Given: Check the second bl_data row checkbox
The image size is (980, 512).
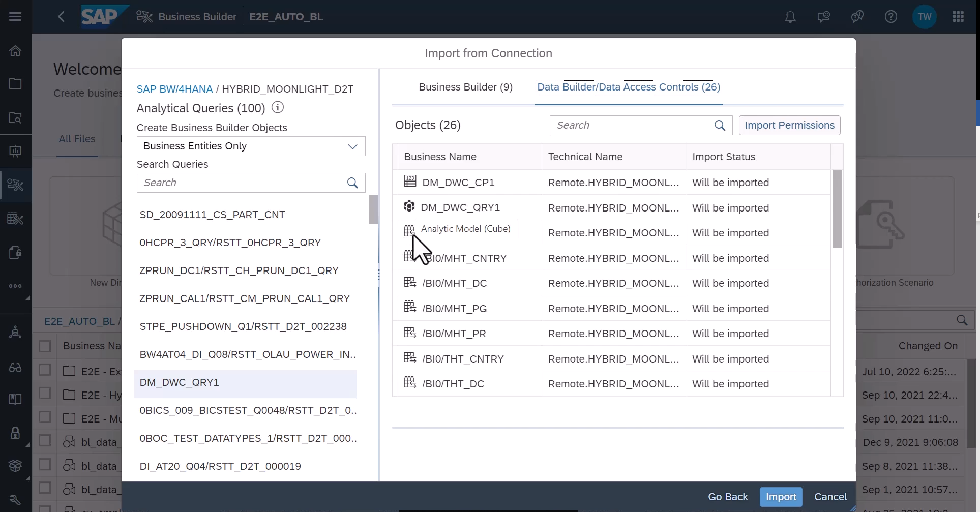Looking at the screenshot, I should tap(45, 464).
